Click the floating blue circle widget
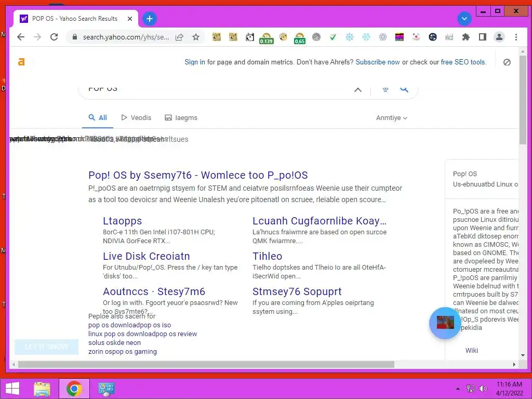The height and width of the screenshot is (399, 532). coord(445,323)
